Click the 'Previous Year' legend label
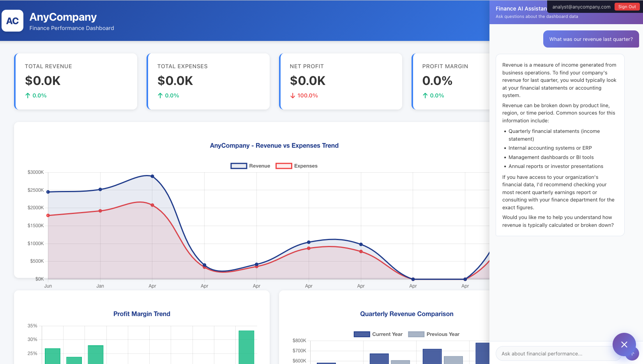The image size is (643, 364). tap(443, 334)
